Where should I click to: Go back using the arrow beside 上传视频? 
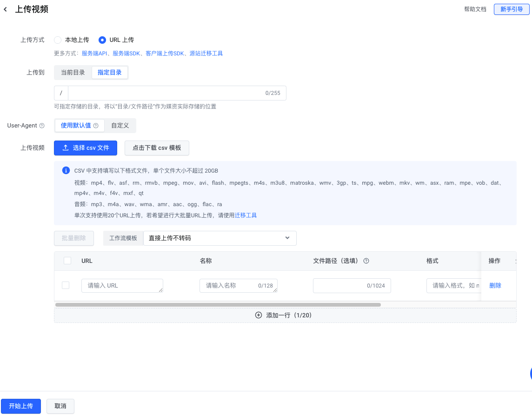6,9
